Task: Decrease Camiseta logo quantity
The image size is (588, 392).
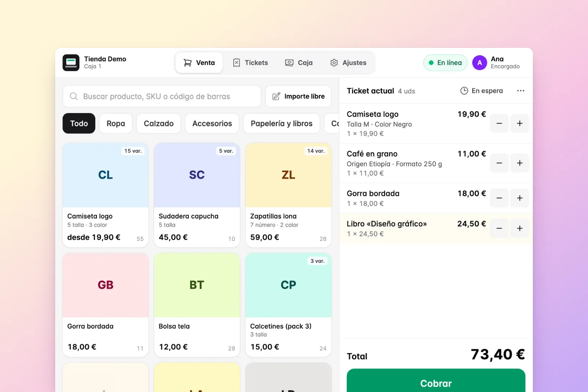Action: 499,123
